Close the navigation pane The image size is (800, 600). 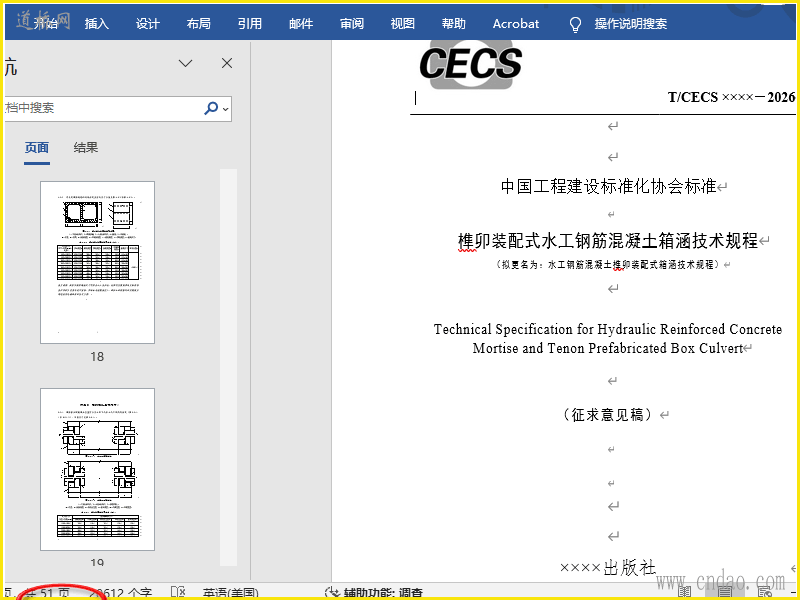point(227,63)
